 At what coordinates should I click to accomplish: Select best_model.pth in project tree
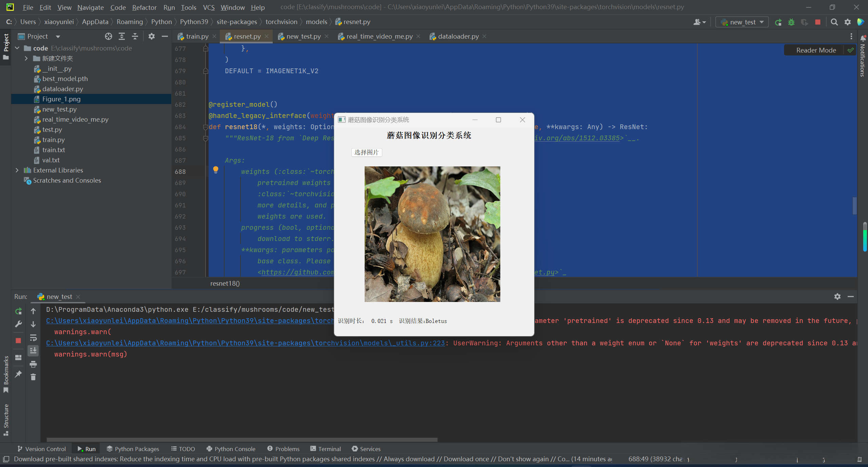(x=65, y=79)
